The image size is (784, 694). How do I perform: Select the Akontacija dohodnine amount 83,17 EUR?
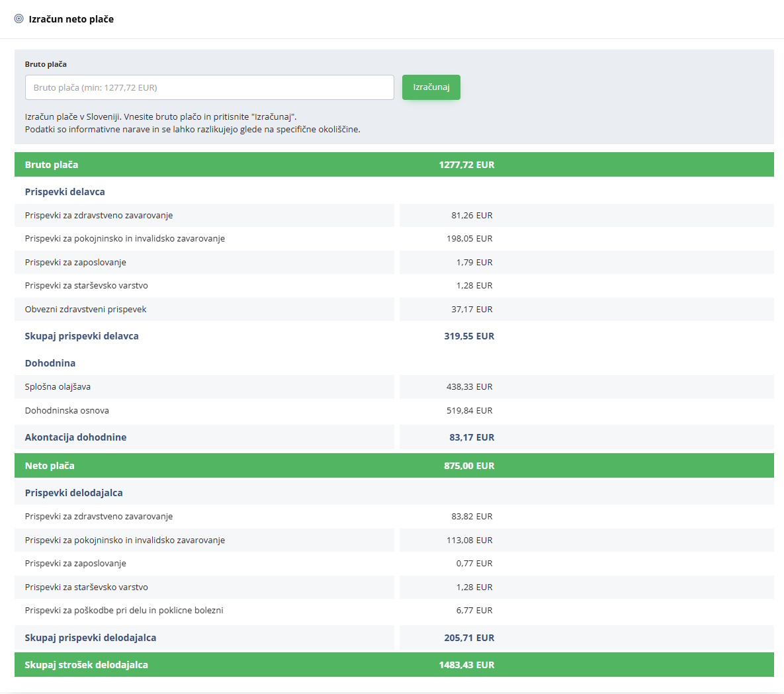[x=472, y=437]
